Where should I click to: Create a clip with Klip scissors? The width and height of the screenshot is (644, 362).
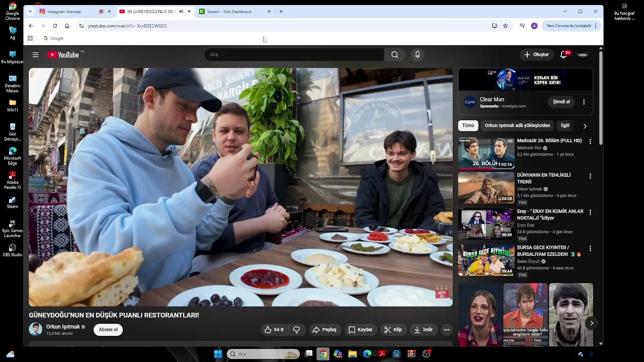click(393, 330)
